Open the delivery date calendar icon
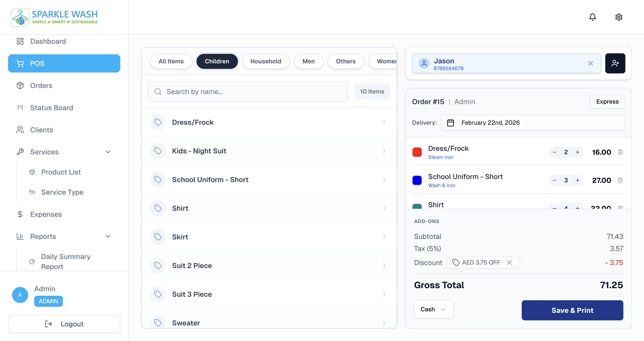 (x=451, y=123)
